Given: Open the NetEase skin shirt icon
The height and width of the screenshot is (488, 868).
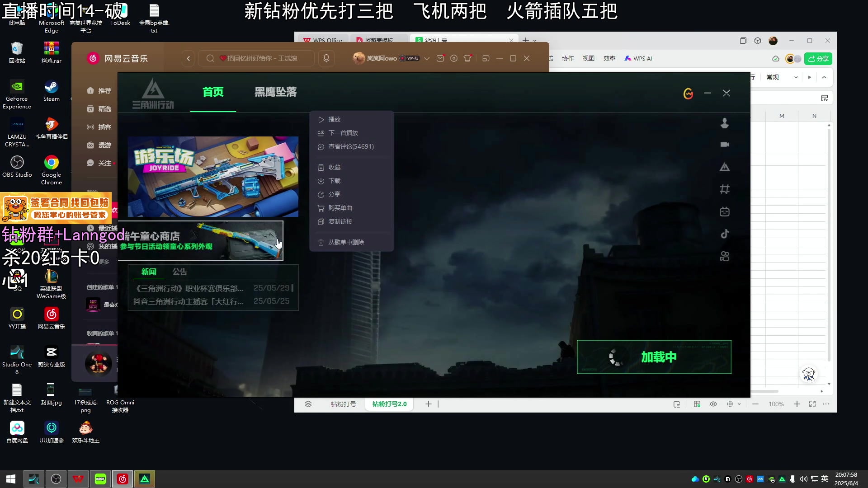Looking at the screenshot, I should point(467,58).
